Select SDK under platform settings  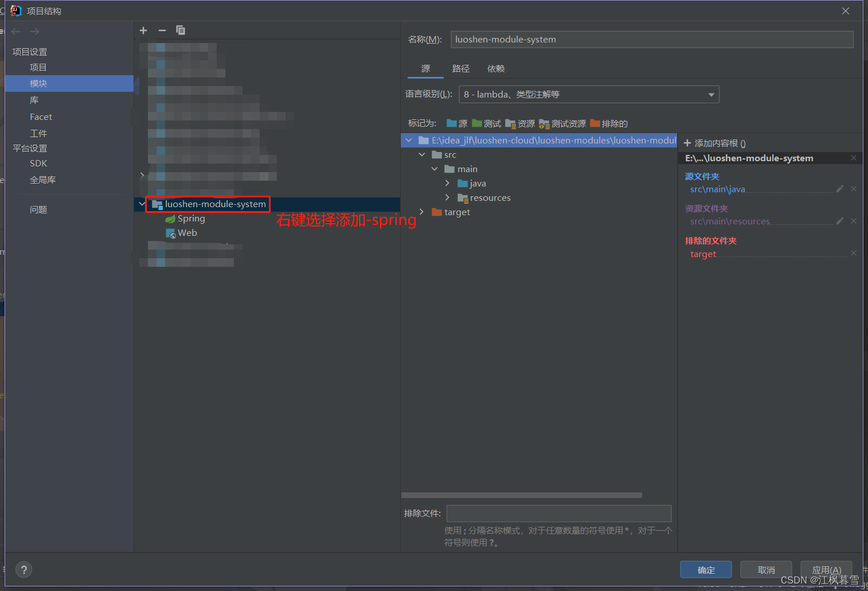tap(38, 164)
